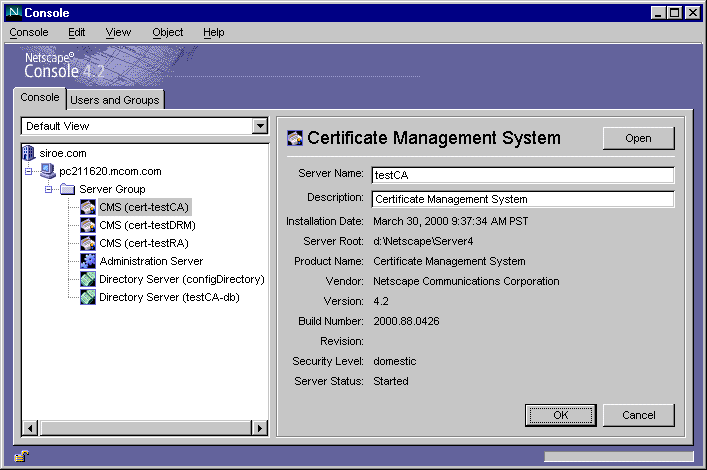
Task: Open the Object menu
Action: tap(167, 32)
